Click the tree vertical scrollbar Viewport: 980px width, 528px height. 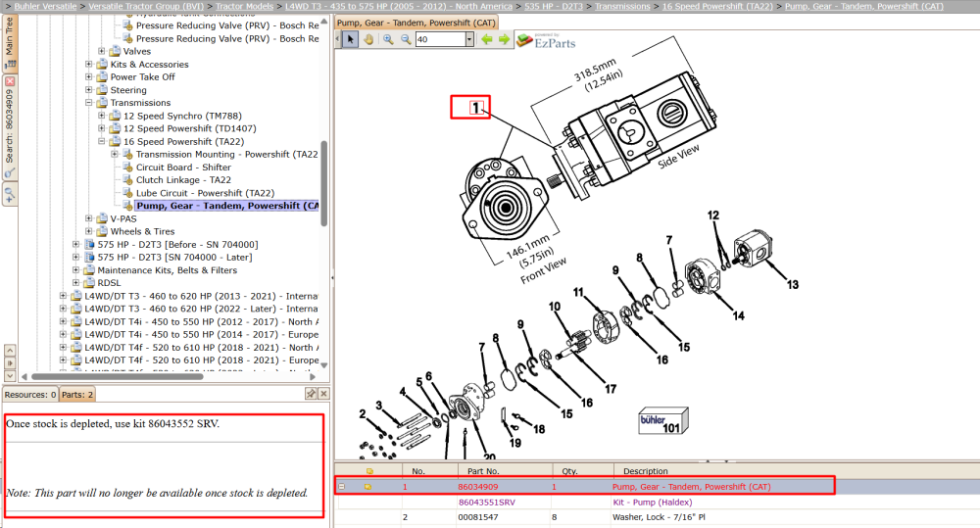[x=323, y=184]
